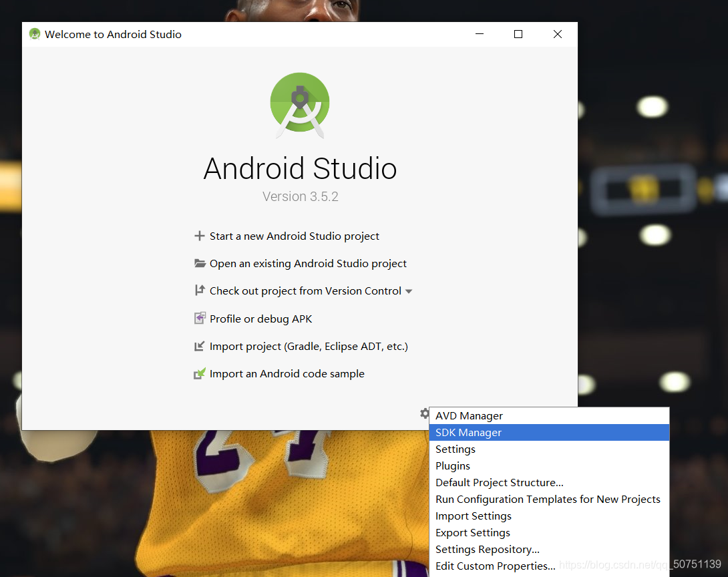Click the Configure gear icon
728x577 pixels.
click(424, 413)
